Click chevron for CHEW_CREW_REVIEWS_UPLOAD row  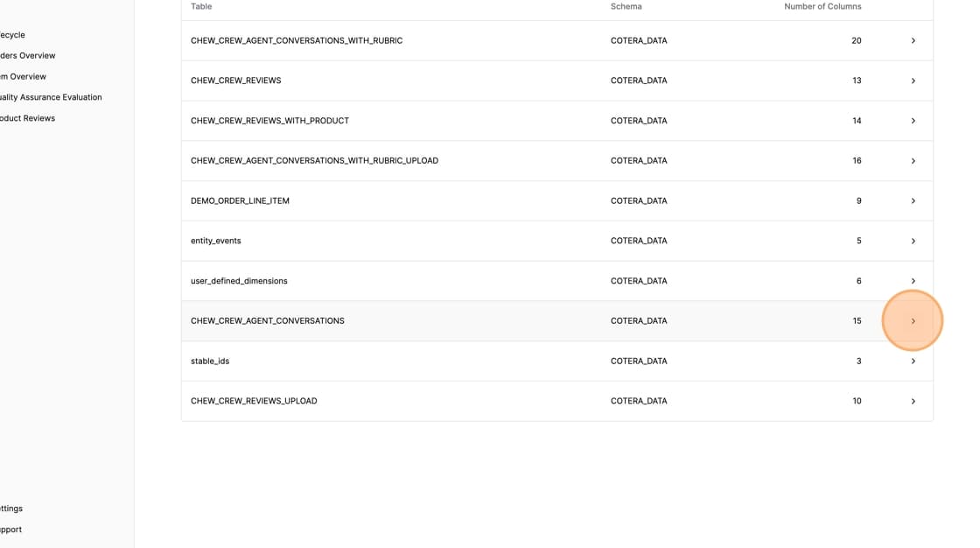click(x=913, y=401)
